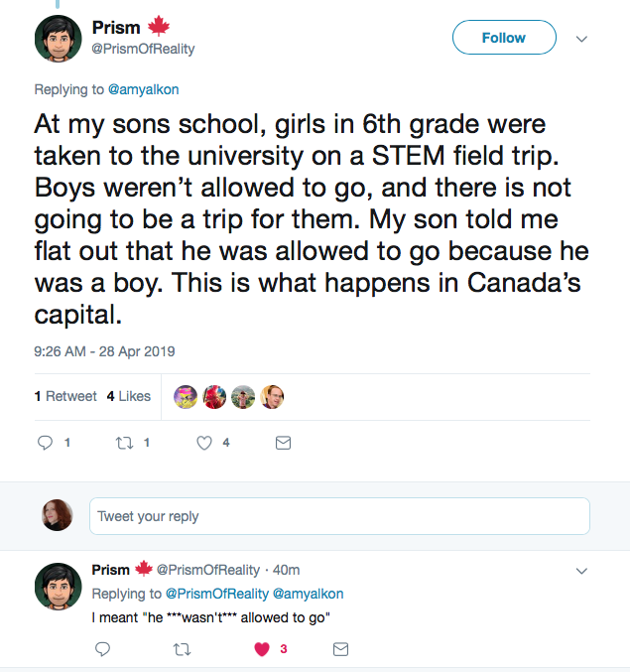Unlike the correction tweet with 3 likes
The image size is (630, 672).
pyautogui.click(x=262, y=649)
